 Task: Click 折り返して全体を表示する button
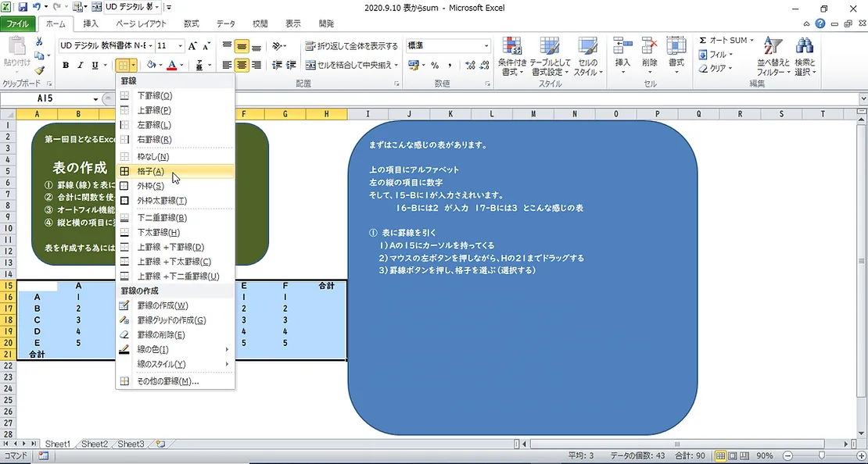click(x=352, y=47)
